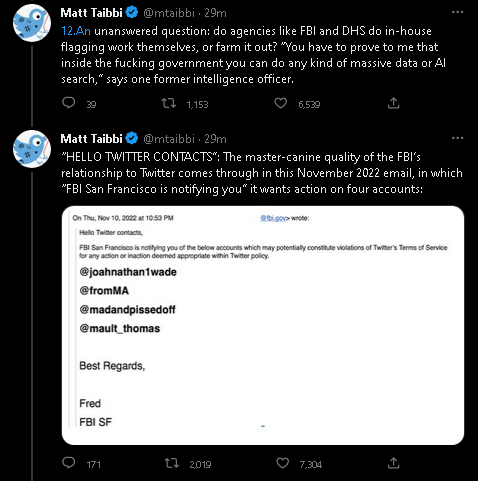Retweet the tweet with 2,019 retweets
478x481 pixels.
(x=172, y=463)
